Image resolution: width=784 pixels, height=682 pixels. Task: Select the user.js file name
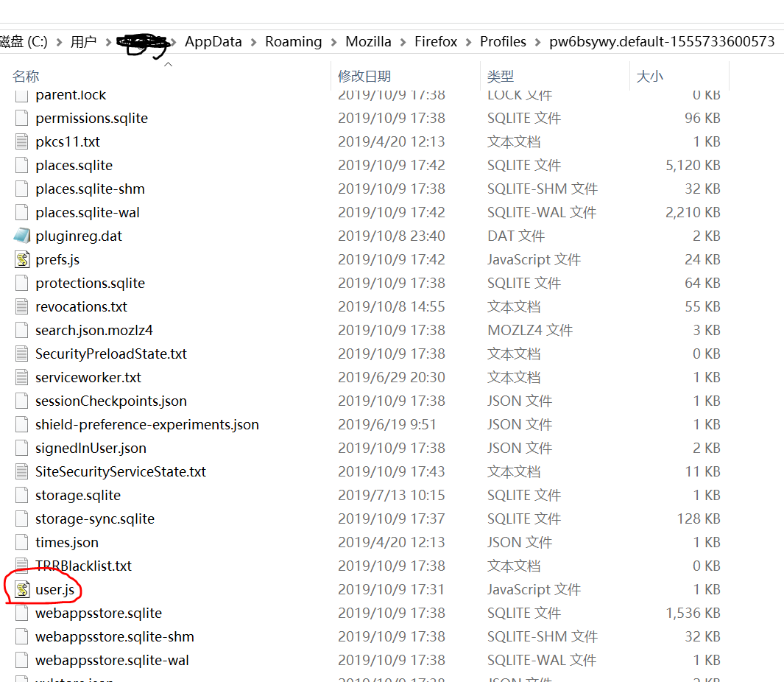pyautogui.click(x=55, y=590)
